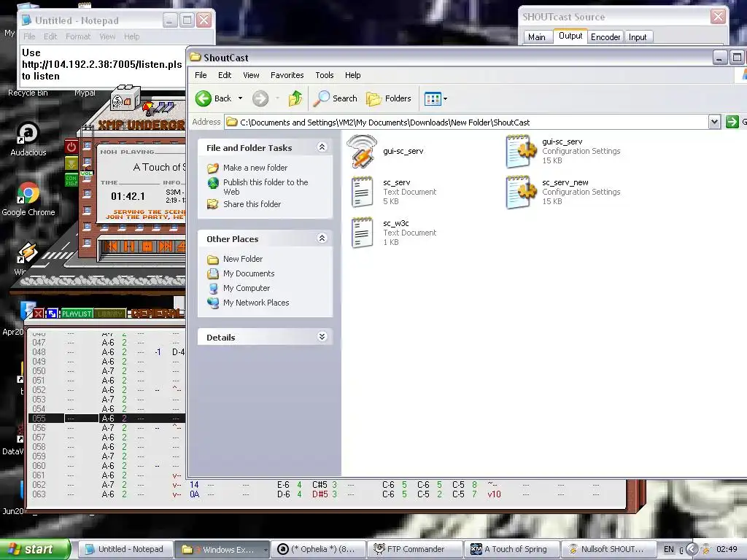The image size is (747, 560).
Task: Open Search in the explorer toolbar
Action: coord(336,98)
